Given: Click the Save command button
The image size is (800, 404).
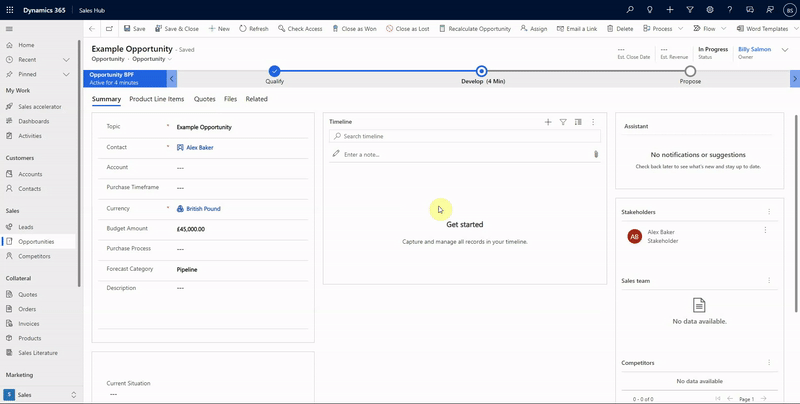Looking at the screenshot, I should [133, 29].
